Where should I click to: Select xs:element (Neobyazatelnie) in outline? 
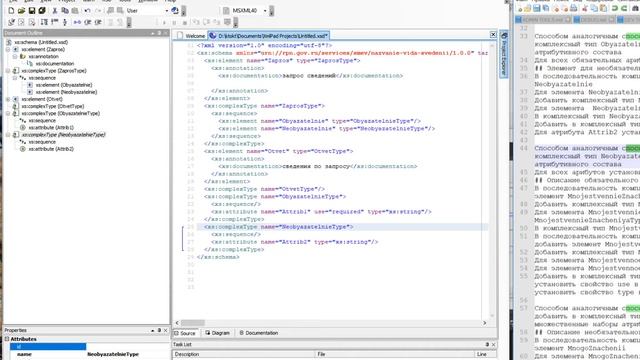click(66, 92)
